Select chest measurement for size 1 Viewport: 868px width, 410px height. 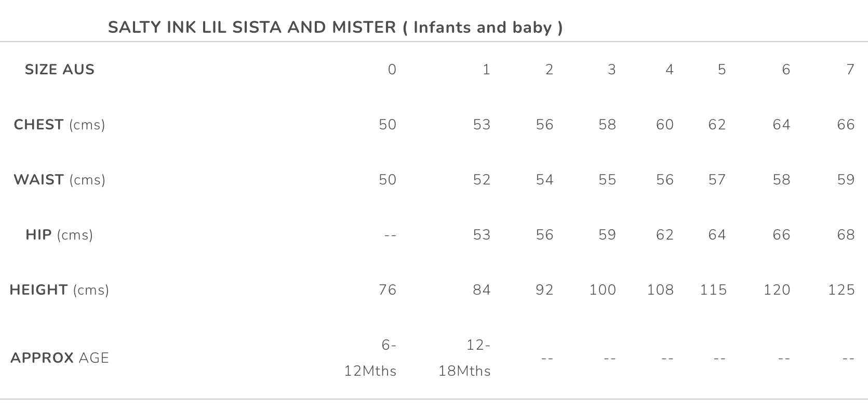(x=482, y=125)
